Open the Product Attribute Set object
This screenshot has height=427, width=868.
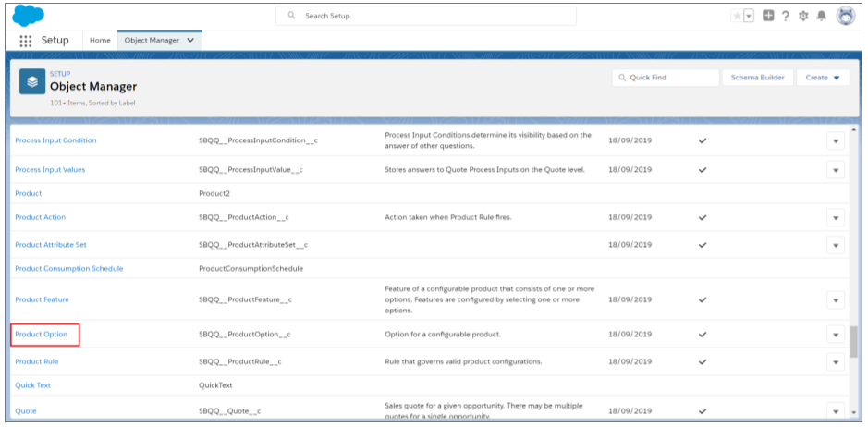point(51,244)
